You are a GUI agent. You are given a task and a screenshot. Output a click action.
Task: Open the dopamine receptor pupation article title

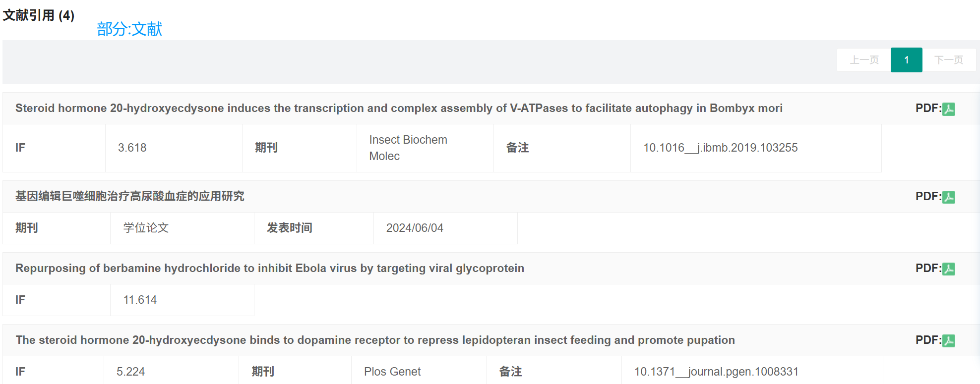tap(375, 340)
